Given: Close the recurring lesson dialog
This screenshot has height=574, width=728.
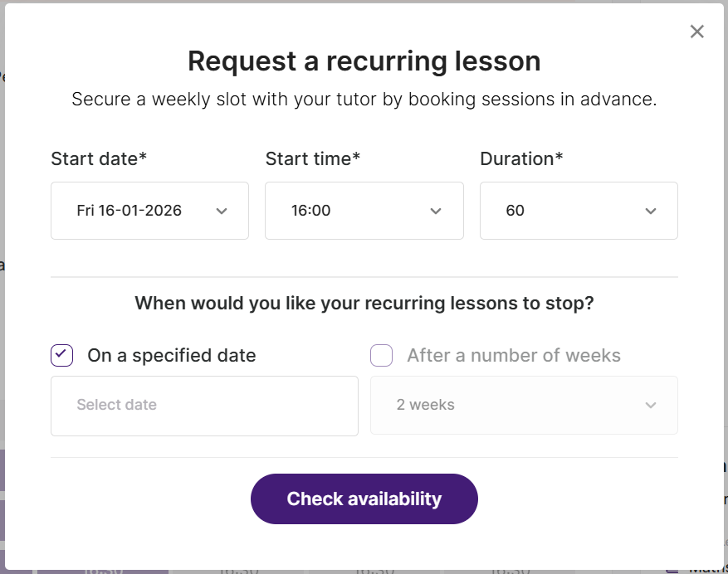Looking at the screenshot, I should click(x=697, y=32).
